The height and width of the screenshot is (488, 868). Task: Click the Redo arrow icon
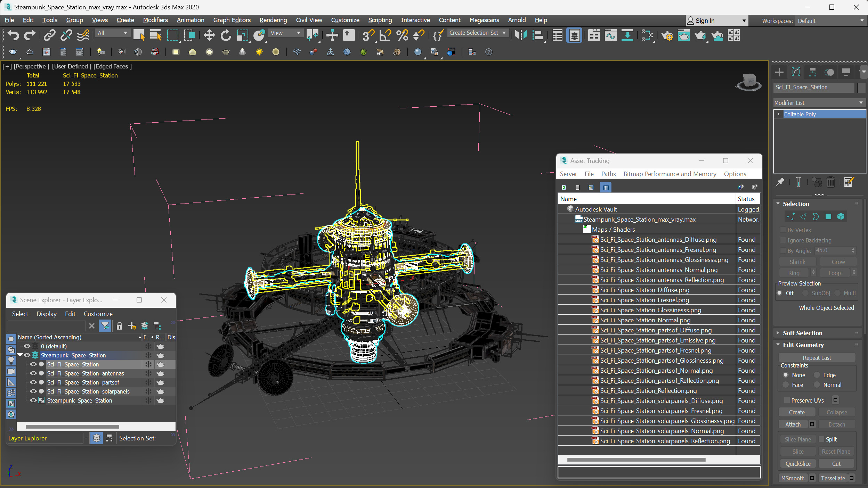point(29,35)
